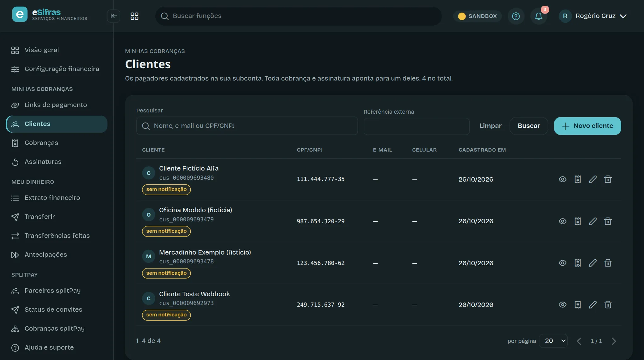
Task: Delete Cliente Teste Webhook with trash icon
Action: [608, 305]
